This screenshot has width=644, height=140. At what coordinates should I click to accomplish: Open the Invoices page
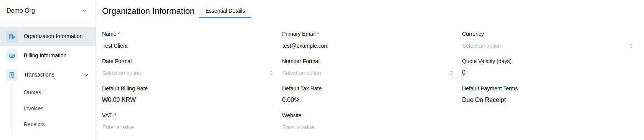click(33, 108)
